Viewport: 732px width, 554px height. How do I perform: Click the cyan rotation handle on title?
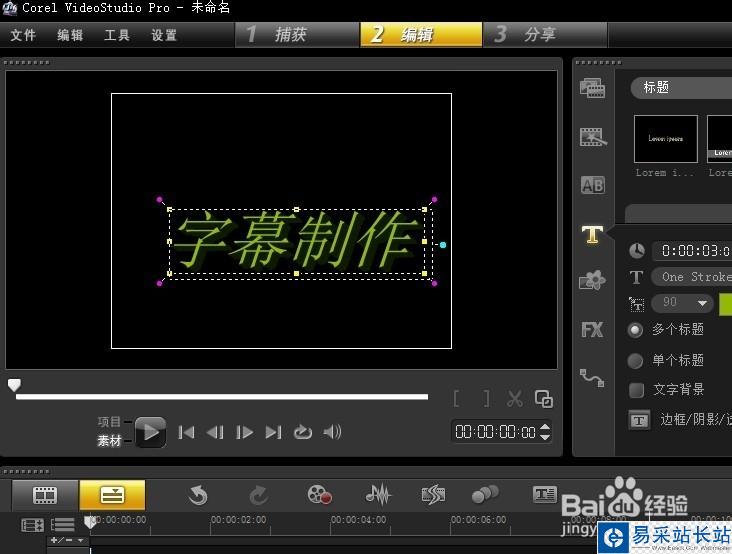[x=443, y=245]
